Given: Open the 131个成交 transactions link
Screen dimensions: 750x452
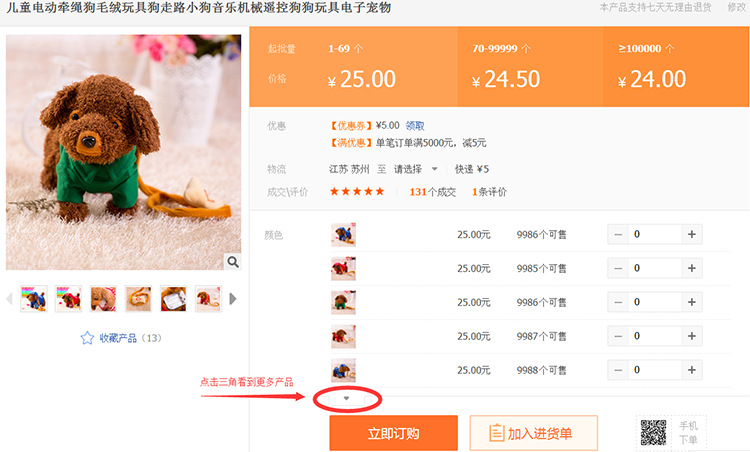Looking at the screenshot, I should pyautogui.click(x=432, y=192).
